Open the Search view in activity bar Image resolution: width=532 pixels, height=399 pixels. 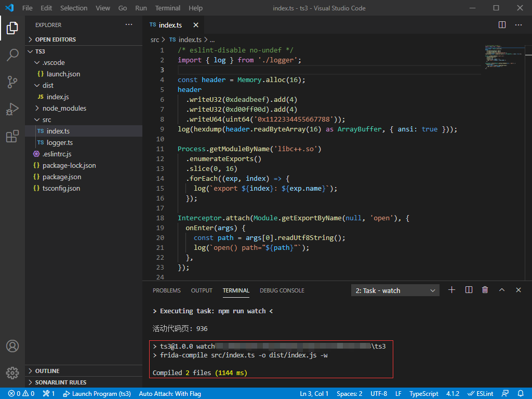[12, 55]
